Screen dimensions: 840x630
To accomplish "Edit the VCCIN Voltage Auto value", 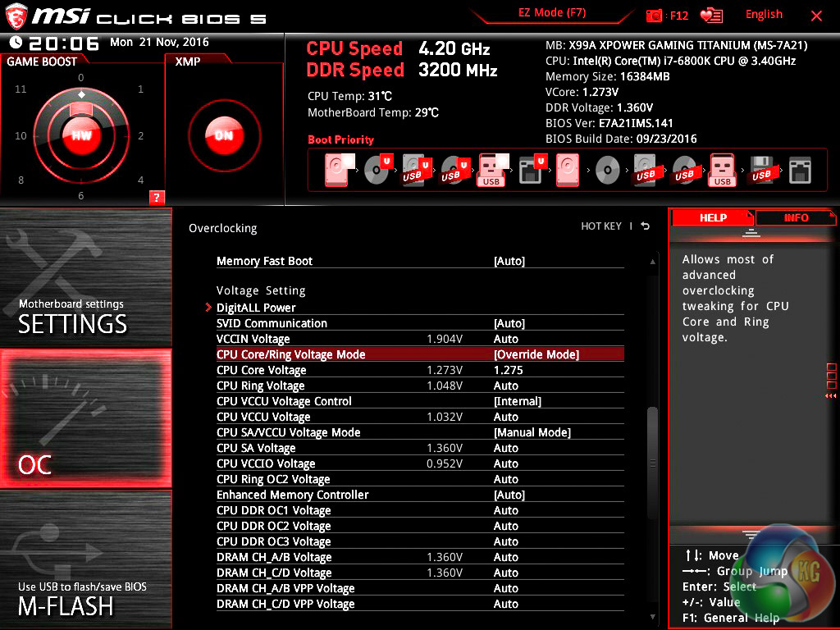I will [x=505, y=339].
